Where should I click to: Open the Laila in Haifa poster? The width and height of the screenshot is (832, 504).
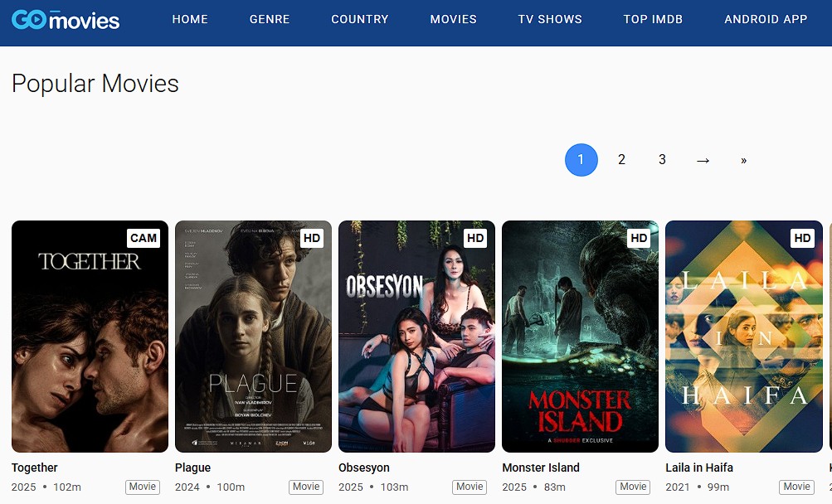(x=743, y=337)
